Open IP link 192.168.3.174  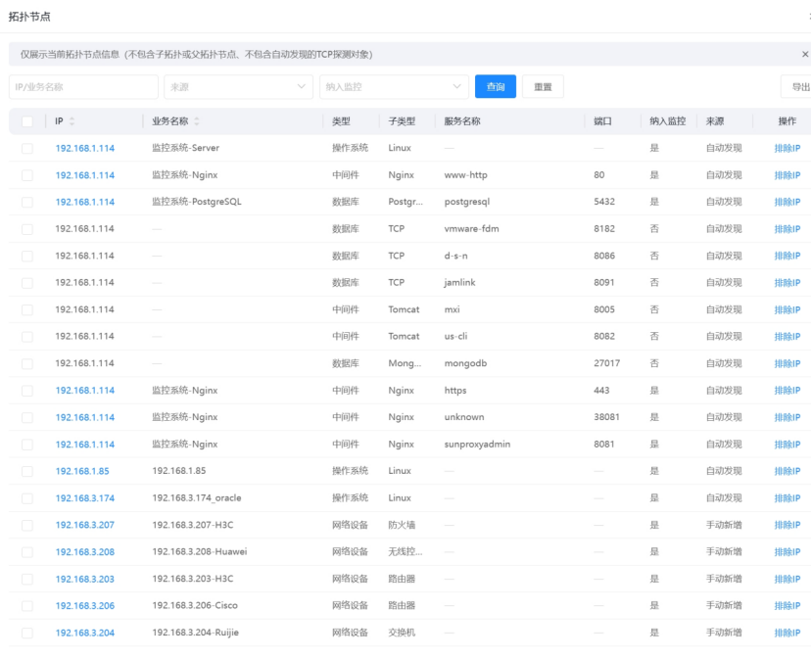pos(85,498)
